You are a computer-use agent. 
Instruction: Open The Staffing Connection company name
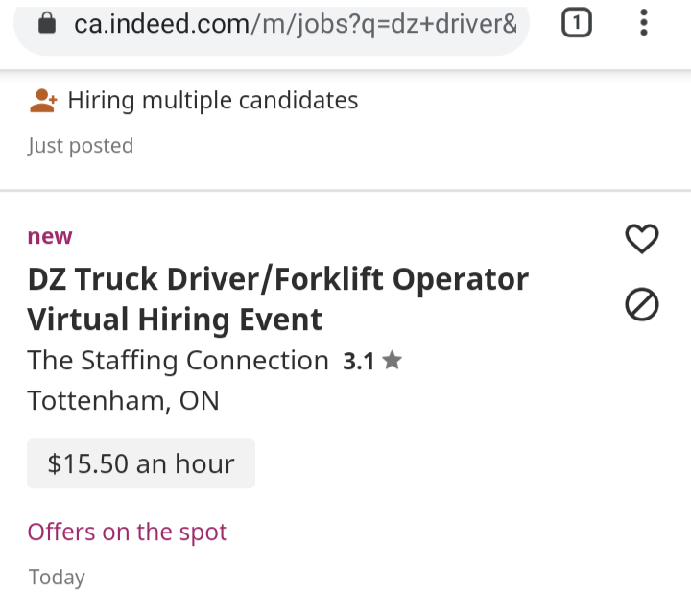click(178, 361)
